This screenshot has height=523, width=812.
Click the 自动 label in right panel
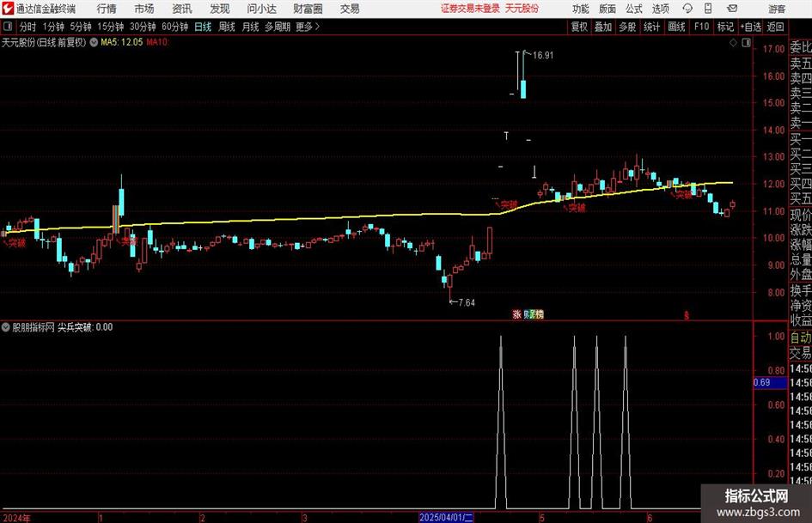tap(801, 338)
